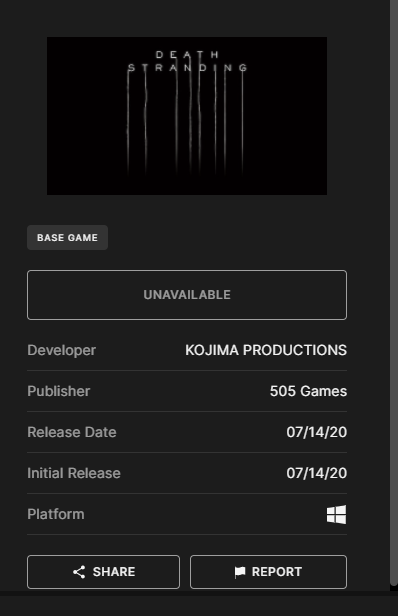Click the share arrow icon

coord(79,572)
